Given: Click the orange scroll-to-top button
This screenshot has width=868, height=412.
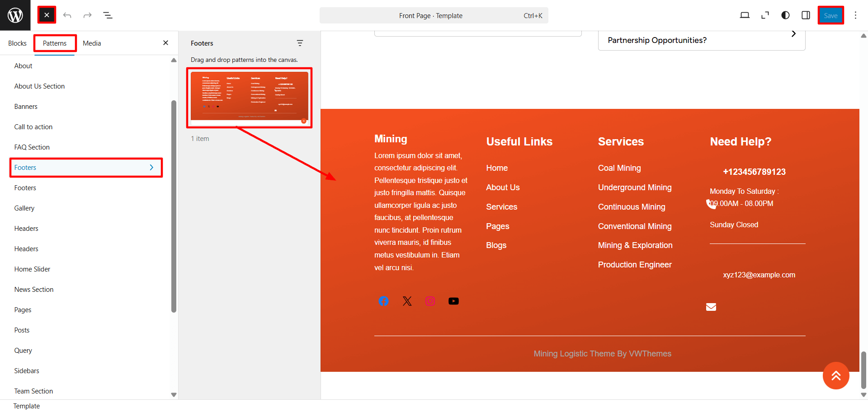Looking at the screenshot, I should click(x=836, y=375).
